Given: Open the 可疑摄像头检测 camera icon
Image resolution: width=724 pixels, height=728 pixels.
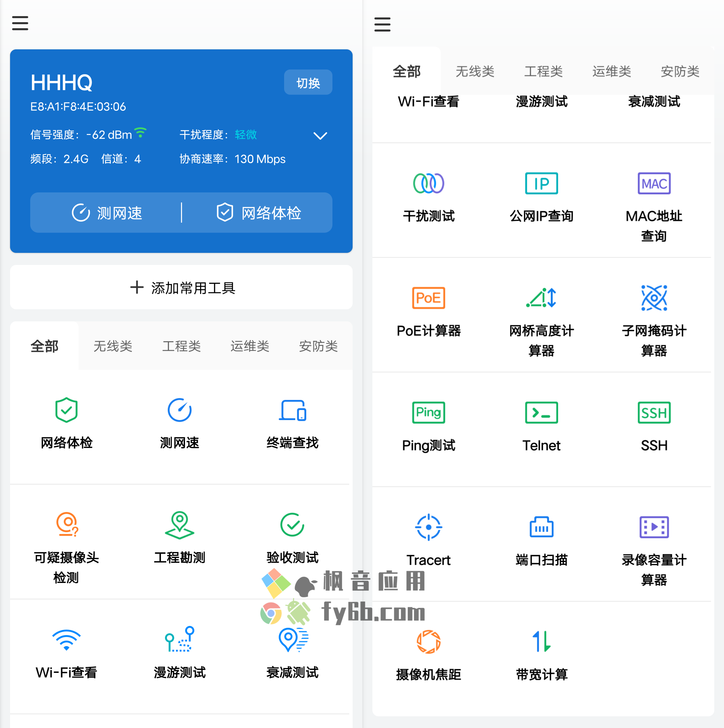Looking at the screenshot, I should [67, 524].
